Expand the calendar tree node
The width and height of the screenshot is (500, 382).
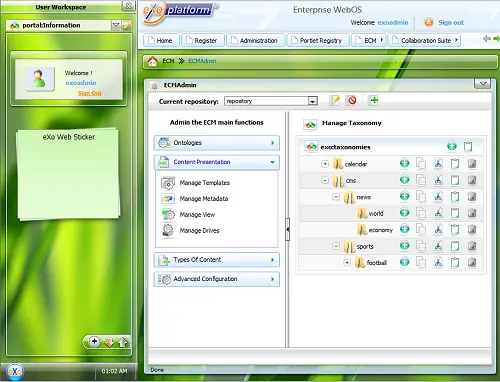pos(325,164)
